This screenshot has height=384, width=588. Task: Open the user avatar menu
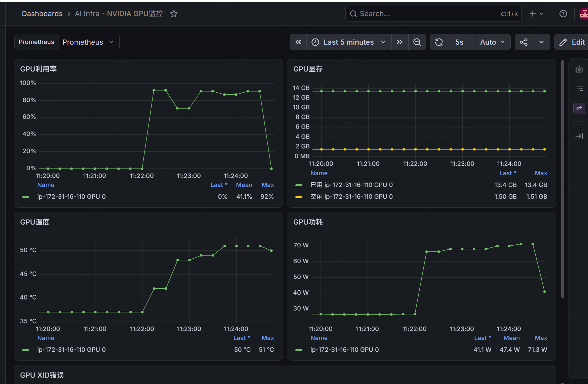pyautogui.click(x=584, y=14)
